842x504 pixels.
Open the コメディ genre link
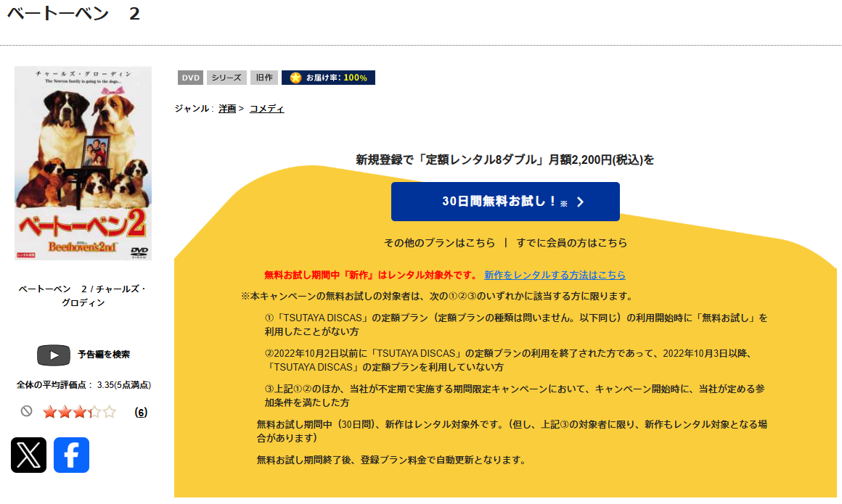coord(267,109)
